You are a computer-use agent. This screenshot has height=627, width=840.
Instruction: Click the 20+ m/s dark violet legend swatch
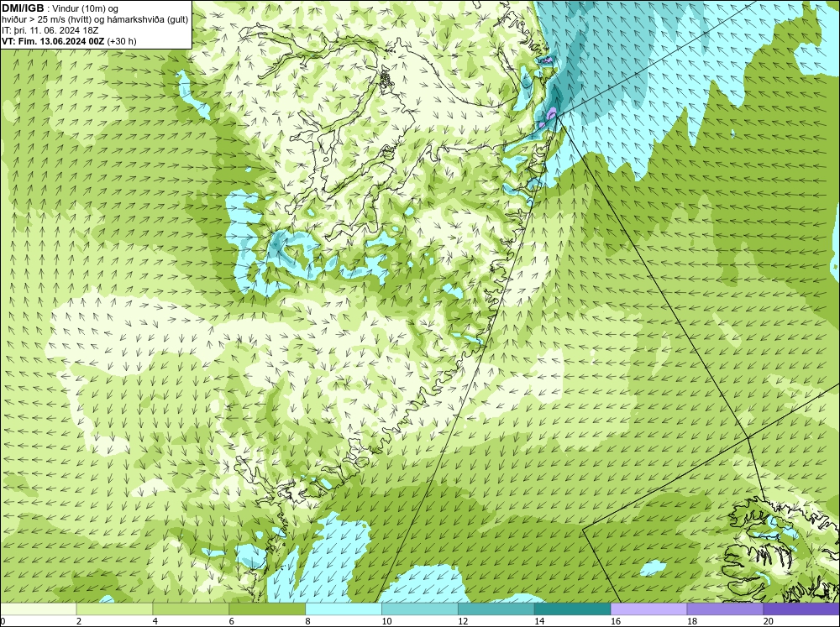click(x=801, y=609)
